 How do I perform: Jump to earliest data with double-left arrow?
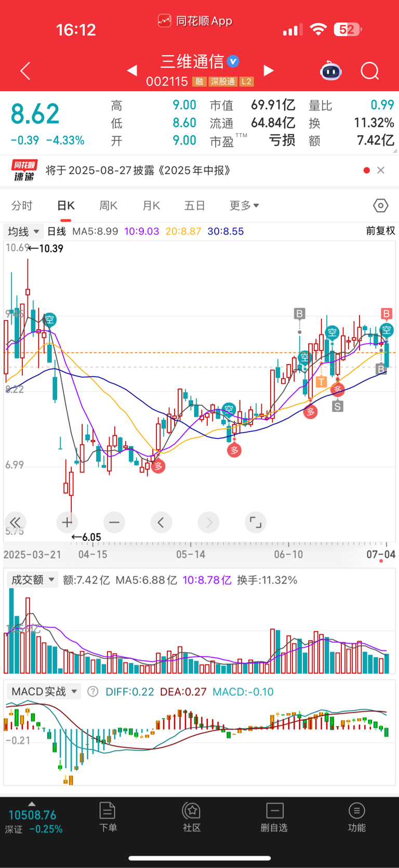point(15,522)
